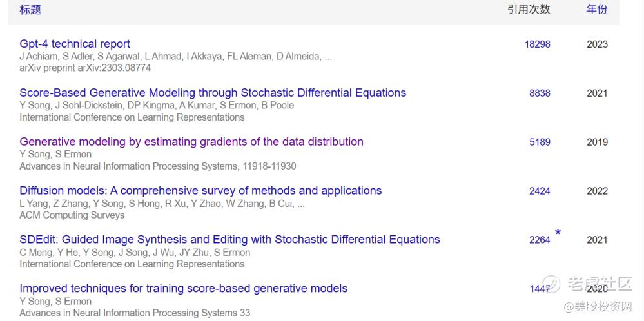View the 2424 citing articles

(x=540, y=191)
